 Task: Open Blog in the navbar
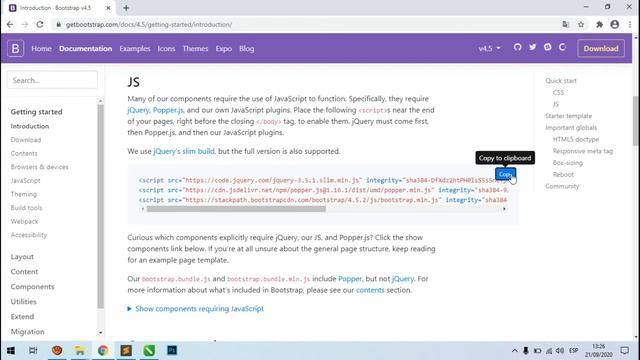(x=247, y=48)
